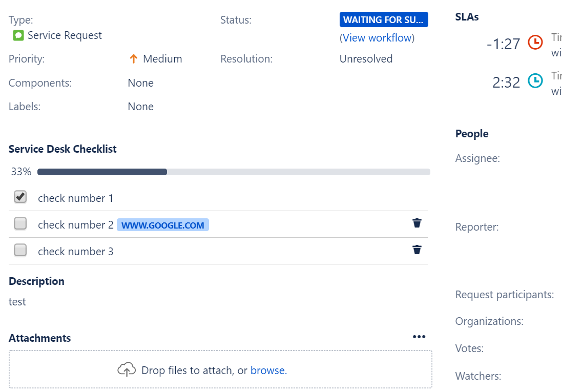The width and height of the screenshot is (562, 392).
Task: Click the drop files attachment zone
Action: pyautogui.click(x=220, y=369)
